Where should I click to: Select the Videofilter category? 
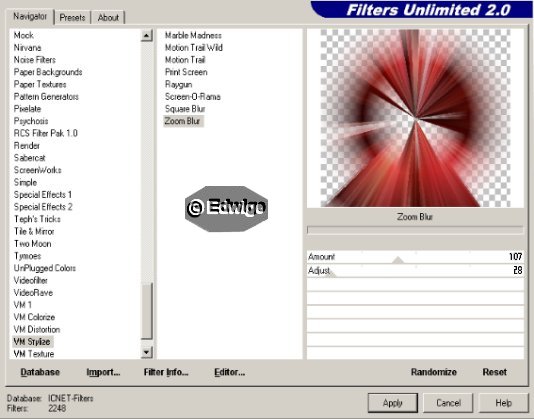pyautogui.click(x=31, y=280)
